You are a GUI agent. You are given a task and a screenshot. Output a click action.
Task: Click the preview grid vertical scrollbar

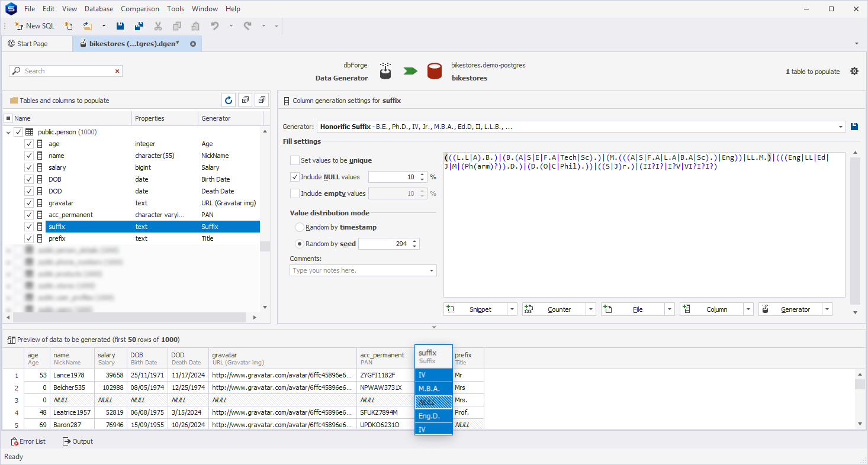click(859, 385)
